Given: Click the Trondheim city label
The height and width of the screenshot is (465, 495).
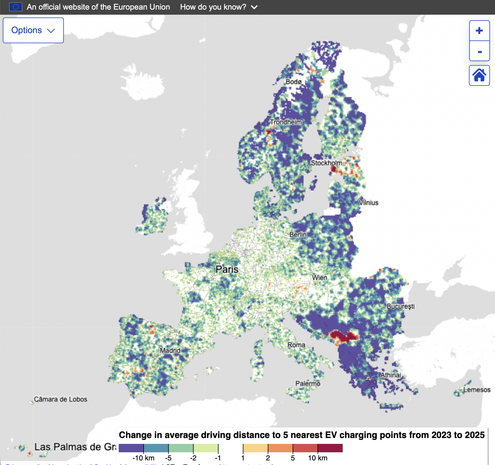Looking at the screenshot, I should tap(286, 122).
